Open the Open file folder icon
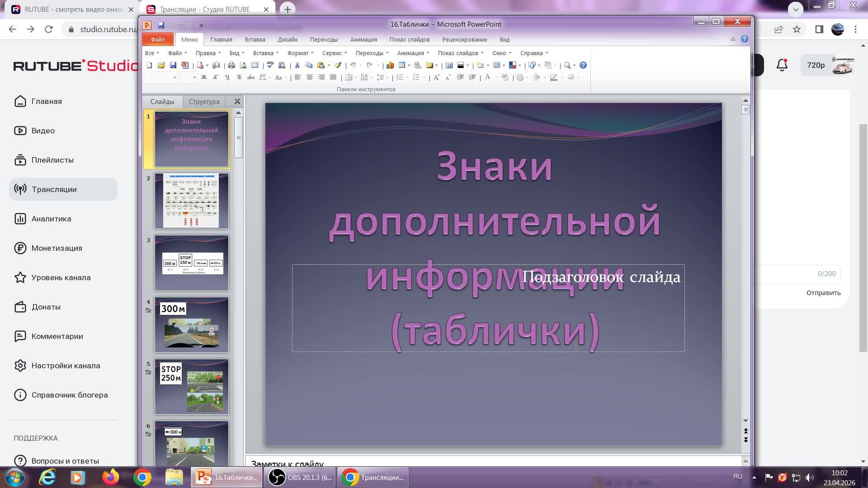Image resolution: width=868 pixels, height=488 pixels. pos(161,66)
